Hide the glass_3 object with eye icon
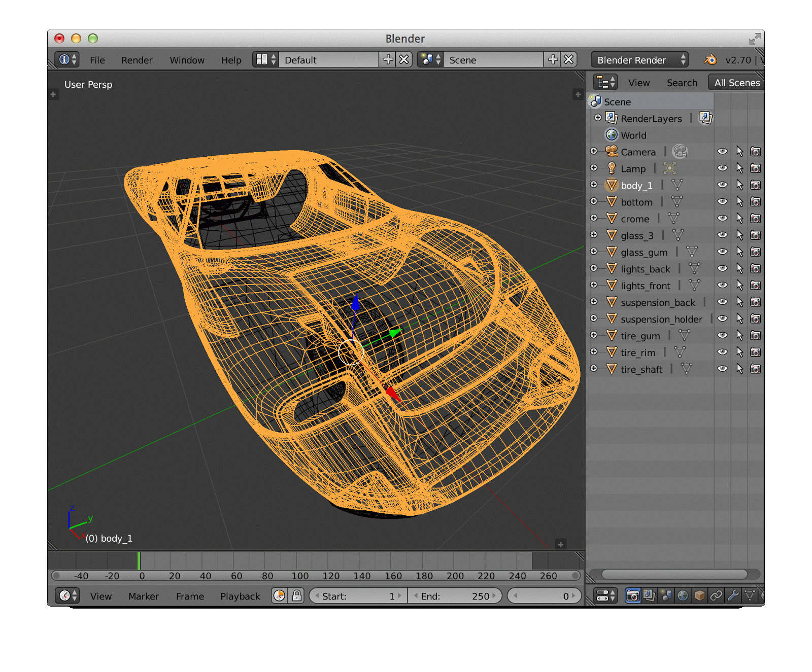 pyautogui.click(x=722, y=235)
